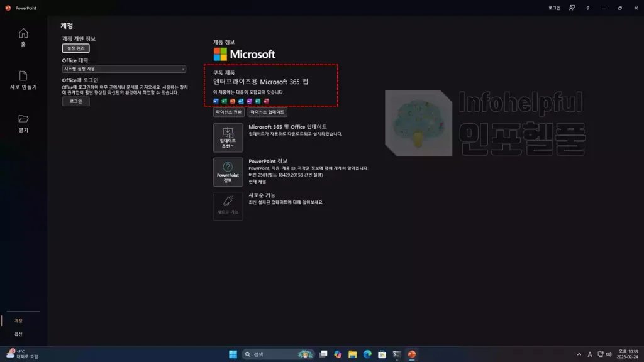Click the Word icon in included apps
The height and width of the screenshot is (362, 644).
(x=216, y=101)
